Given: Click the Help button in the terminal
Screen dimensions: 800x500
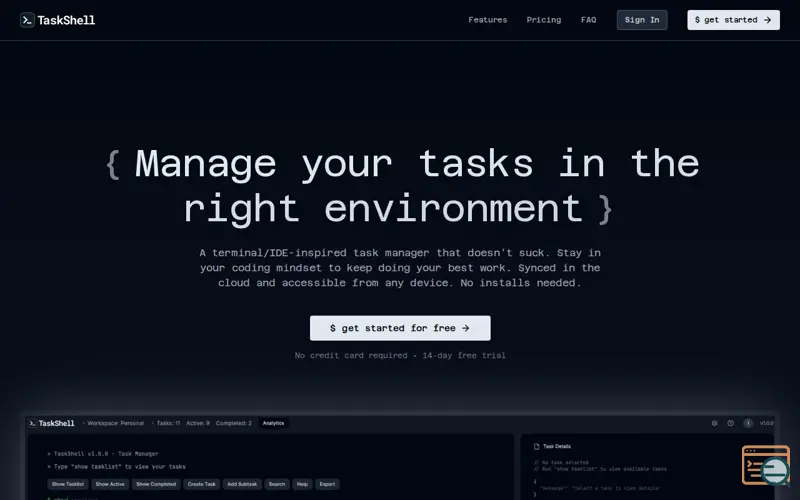Looking at the screenshot, I should [x=303, y=484].
